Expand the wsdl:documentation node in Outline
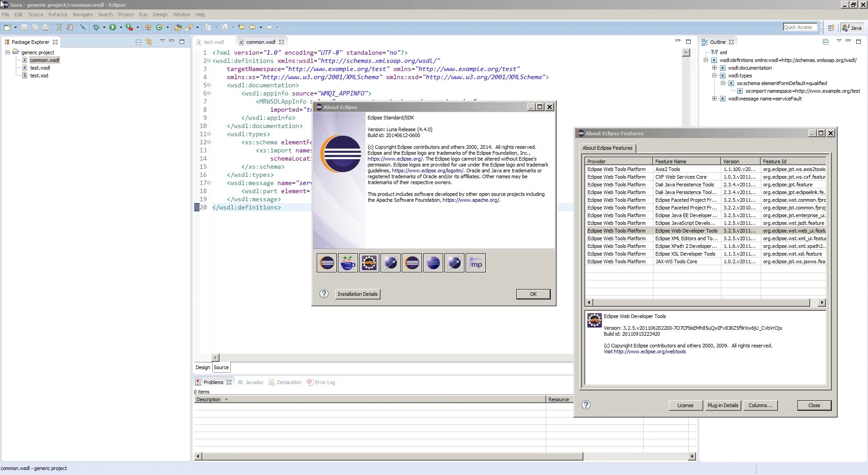 click(x=715, y=68)
